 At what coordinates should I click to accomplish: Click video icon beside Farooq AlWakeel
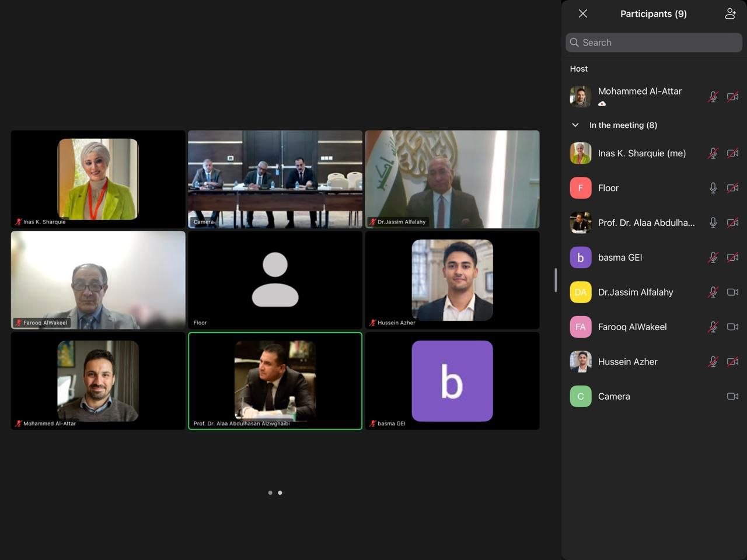732,327
